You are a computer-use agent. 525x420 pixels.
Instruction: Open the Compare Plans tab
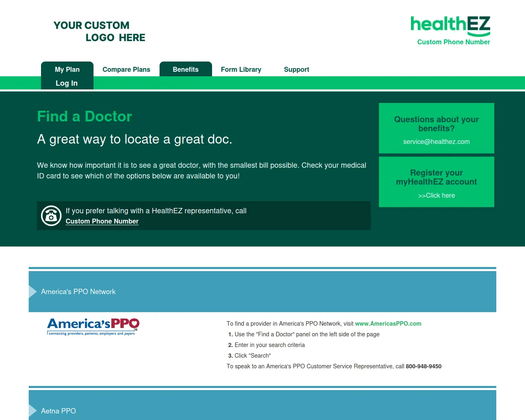126,69
